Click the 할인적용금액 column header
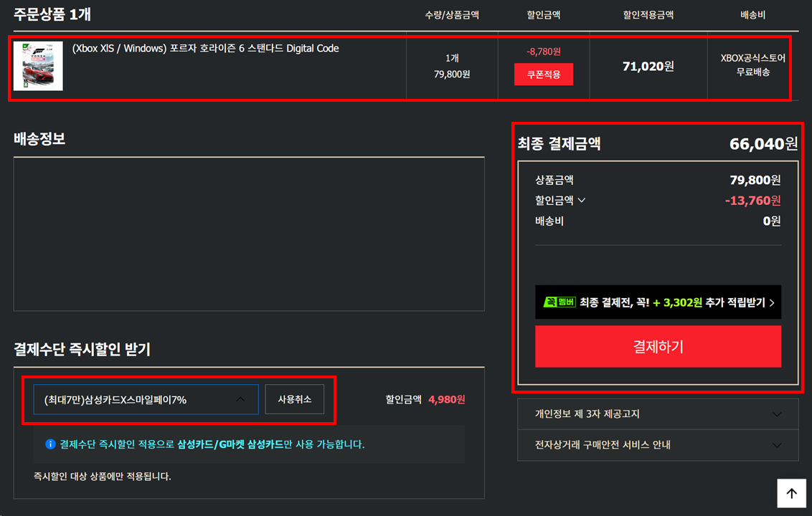The image size is (812, 516). [x=648, y=15]
